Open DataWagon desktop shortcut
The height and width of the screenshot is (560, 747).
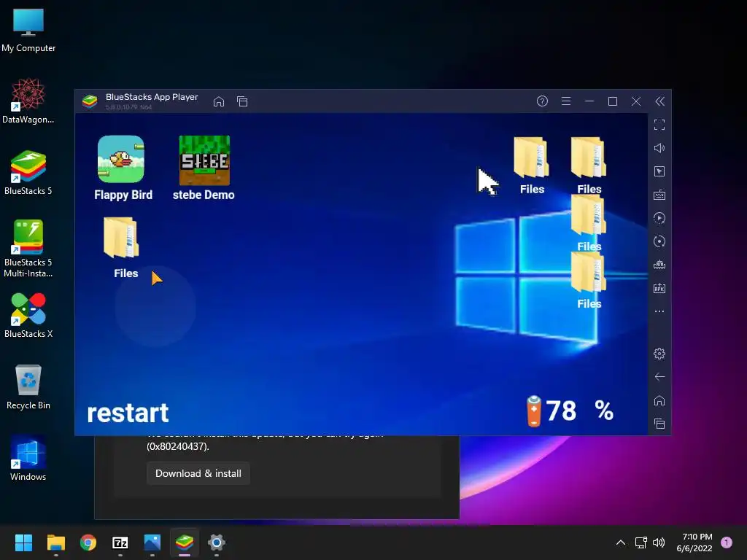click(28, 101)
